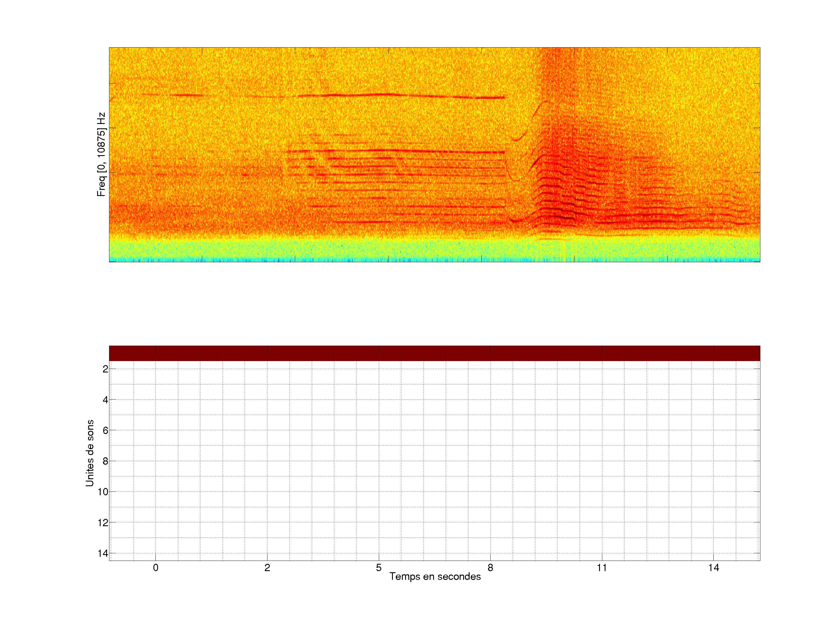Click the y-axis tick label '4'
The image size is (840, 630).
click(105, 400)
